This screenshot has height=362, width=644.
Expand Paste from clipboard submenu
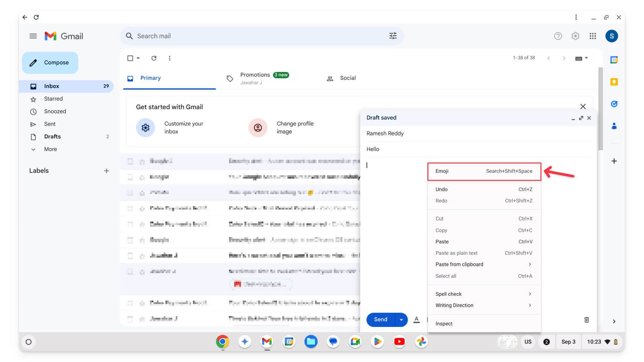point(484,265)
